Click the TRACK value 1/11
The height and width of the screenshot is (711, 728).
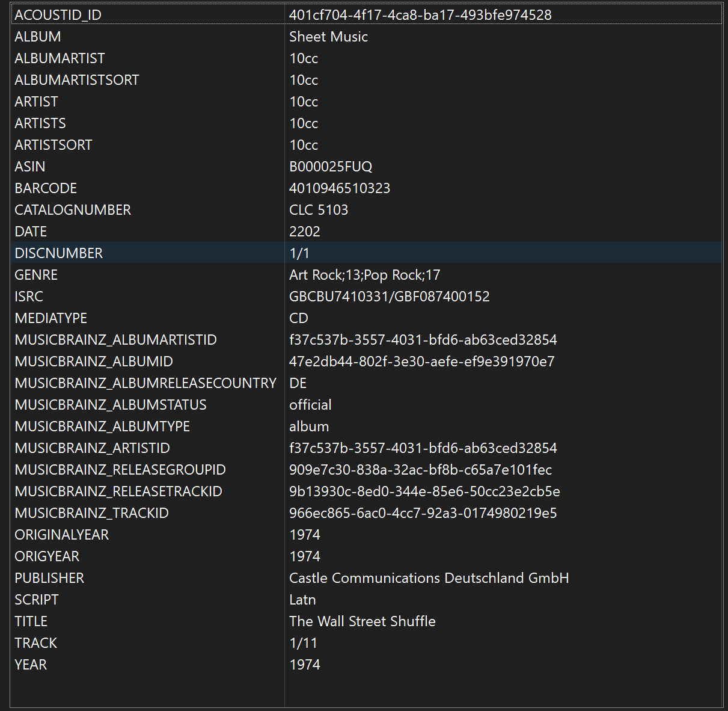[303, 643]
